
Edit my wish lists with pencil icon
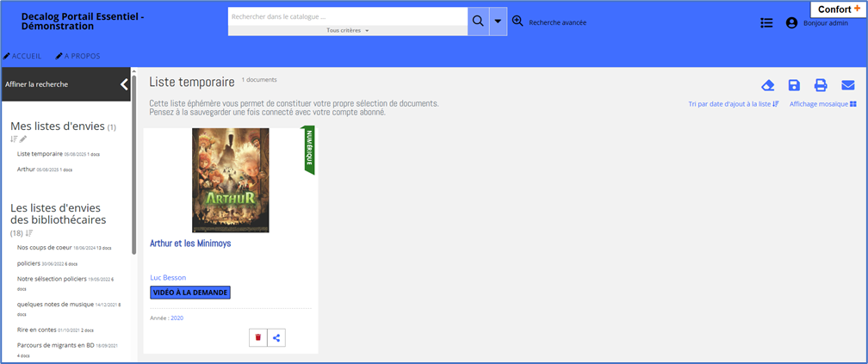24,139
